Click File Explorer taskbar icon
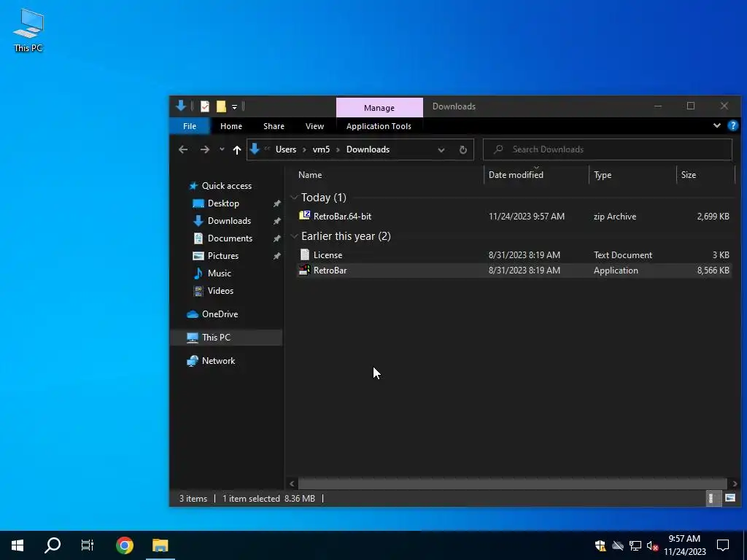Screen dimensions: 747x560 (x=160, y=545)
